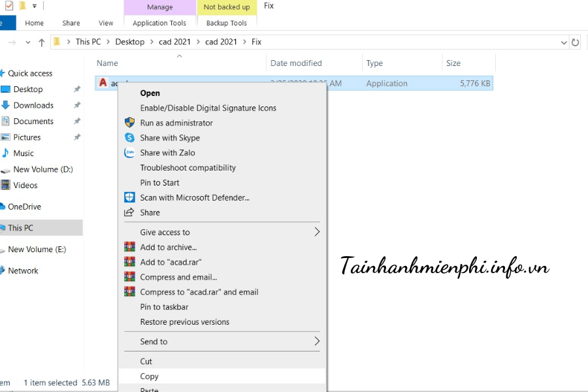Select Copy from the context menu
588x392 pixels.
149,376
